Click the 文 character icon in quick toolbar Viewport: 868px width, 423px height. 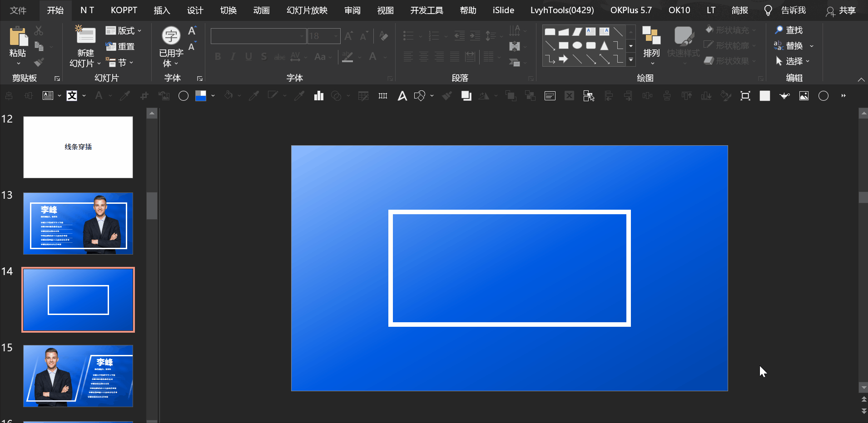click(x=72, y=96)
